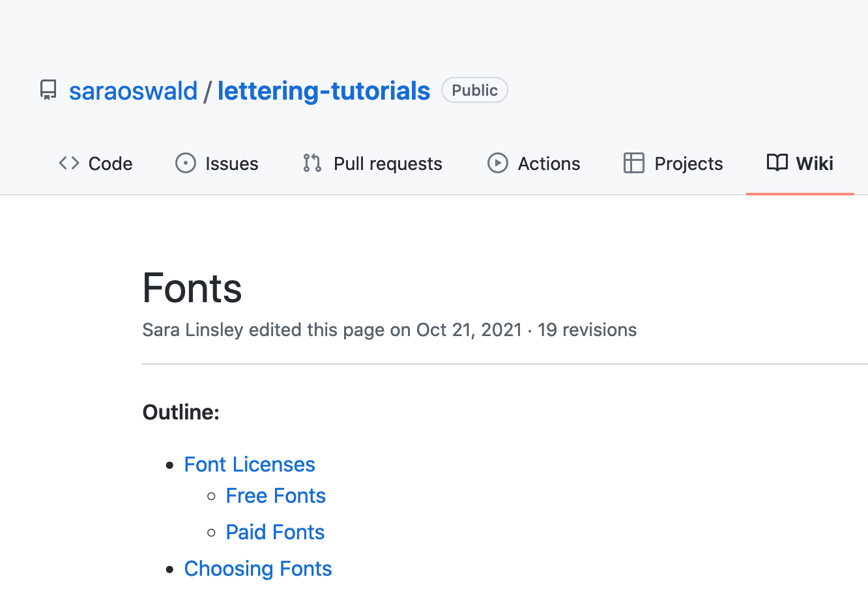The width and height of the screenshot is (868, 594).
Task: Select the Projects tab
Action: click(x=688, y=163)
